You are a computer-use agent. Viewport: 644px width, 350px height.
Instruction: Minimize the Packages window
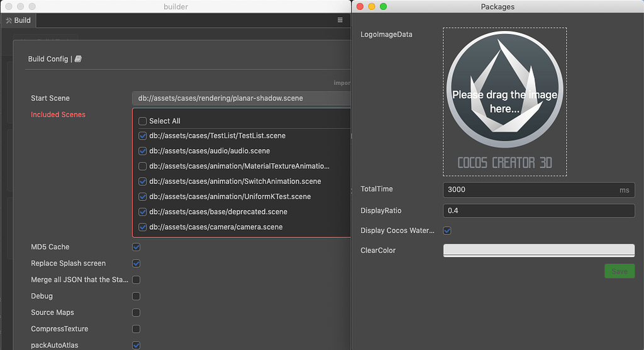point(372,6)
